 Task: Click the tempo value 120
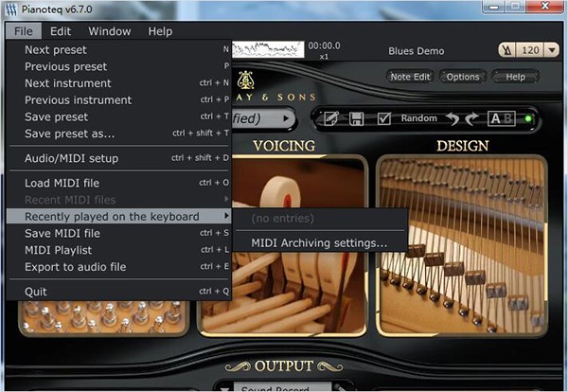click(x=530, y=50)
